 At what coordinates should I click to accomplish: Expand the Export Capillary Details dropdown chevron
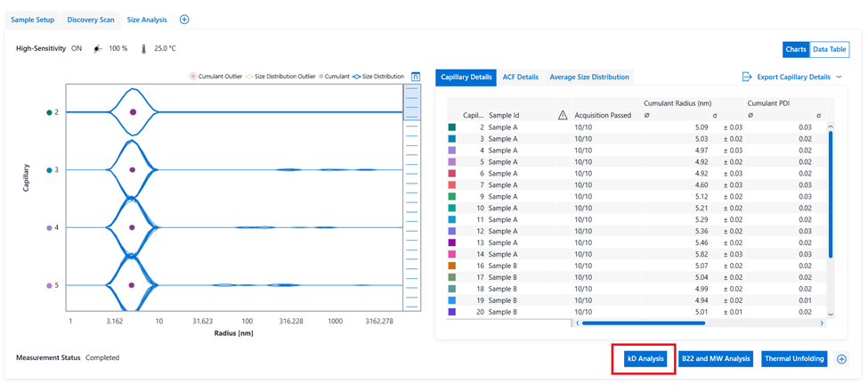840,77
